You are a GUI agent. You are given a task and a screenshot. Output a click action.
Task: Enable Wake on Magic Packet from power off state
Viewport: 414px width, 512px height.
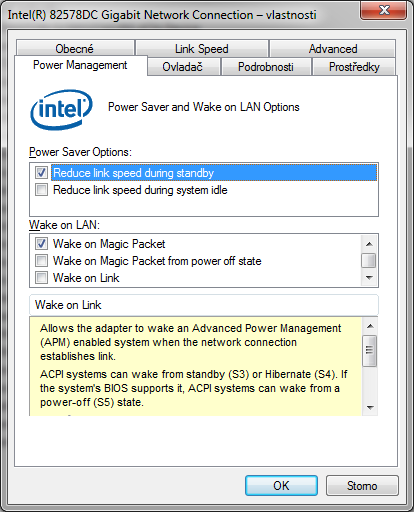click(42, 261)
